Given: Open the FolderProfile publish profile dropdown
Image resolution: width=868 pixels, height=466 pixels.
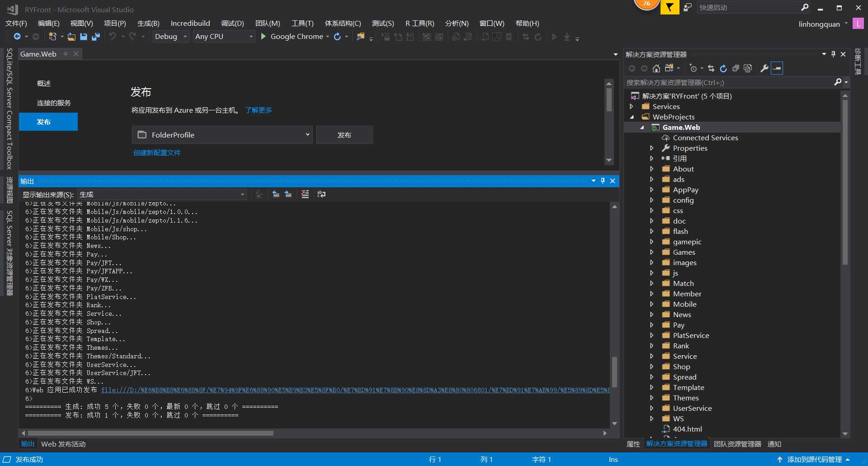Looking at the screenshot, I should [222, 135].
